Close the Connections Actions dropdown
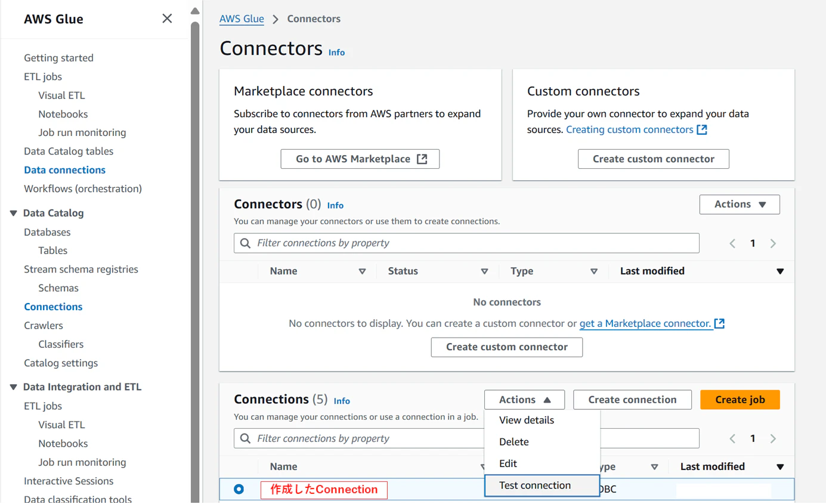 coord(524,400)
